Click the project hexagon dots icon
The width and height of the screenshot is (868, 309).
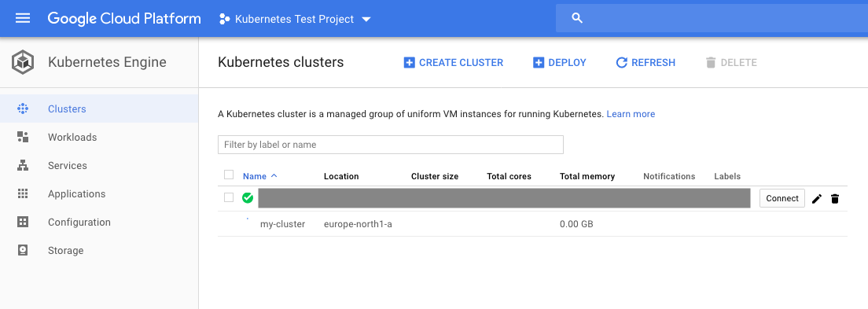[224, 20]
